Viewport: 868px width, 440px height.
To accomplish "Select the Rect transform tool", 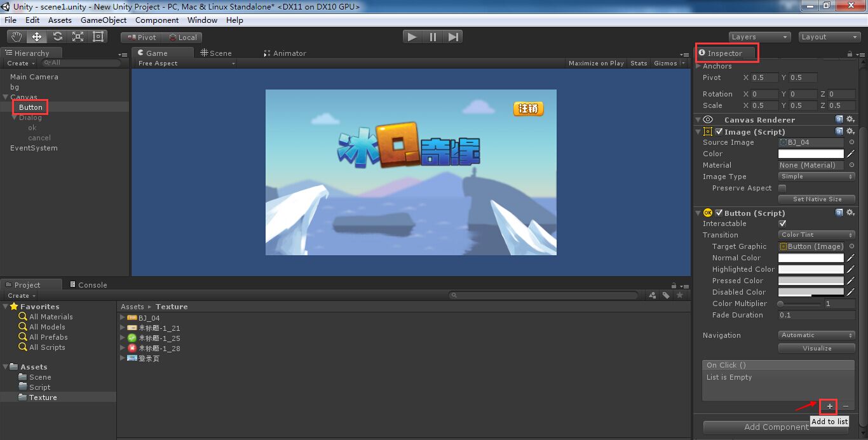I will click(97, 36).
